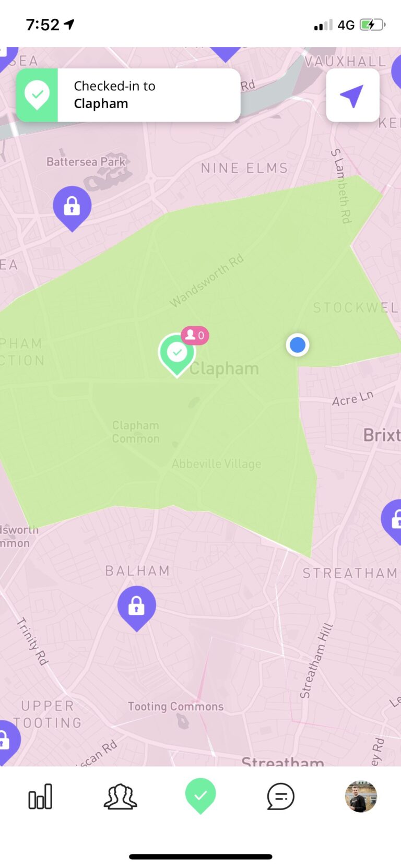Open the chat messages tab
This screenshot has height=868, width=401.
pyautogui.click(x=280, y=797)
